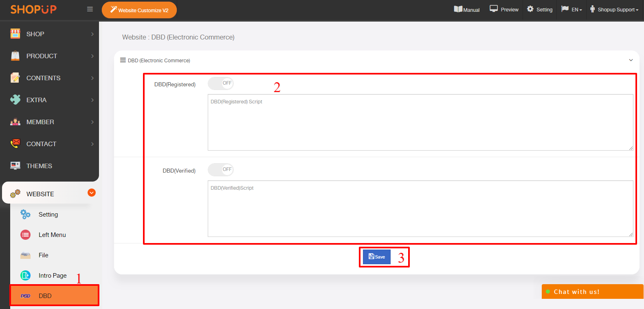Screen dimensions: 644x309
Task: Click the Intro Page door icon
Action: 25,275
